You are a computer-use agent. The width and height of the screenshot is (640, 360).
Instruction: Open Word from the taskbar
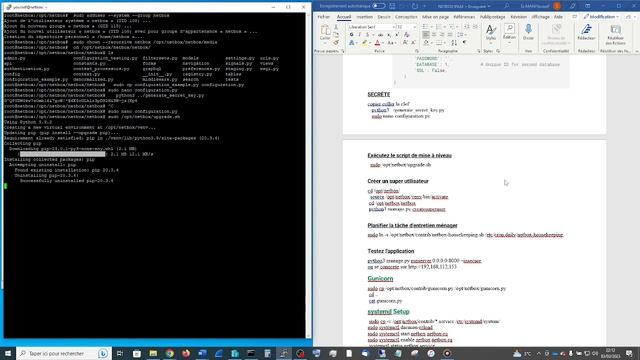[x=202, y=353]
